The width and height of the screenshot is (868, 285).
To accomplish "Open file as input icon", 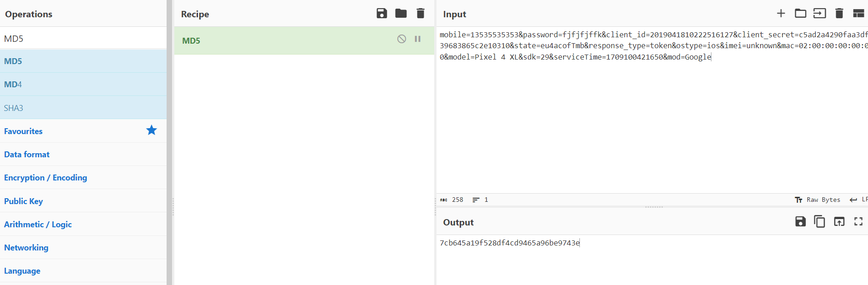I will (820, 14).
